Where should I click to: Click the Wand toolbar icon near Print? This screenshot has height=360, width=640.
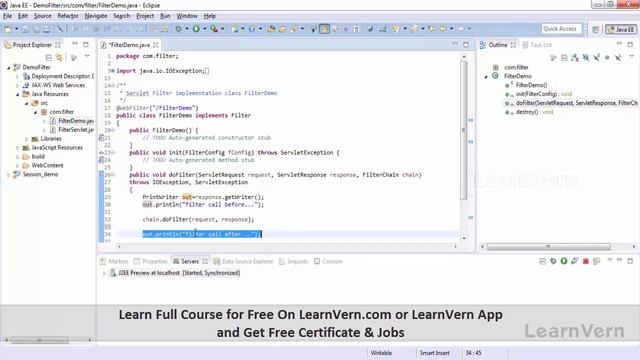click(60, 29)
